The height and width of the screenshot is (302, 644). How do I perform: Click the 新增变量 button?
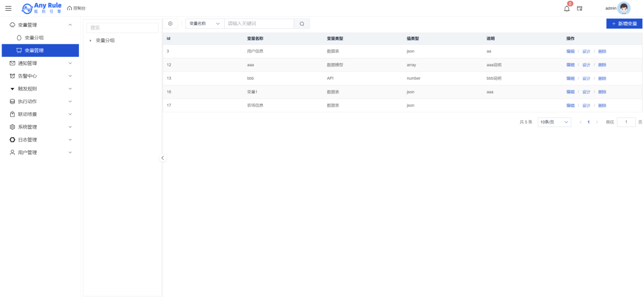click(624, 23)
